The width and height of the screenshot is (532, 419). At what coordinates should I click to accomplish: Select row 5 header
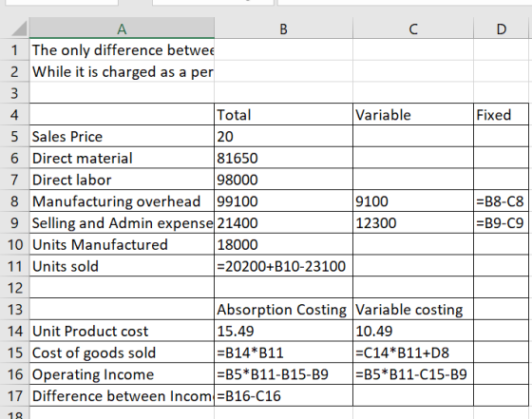tap(14, 137)
